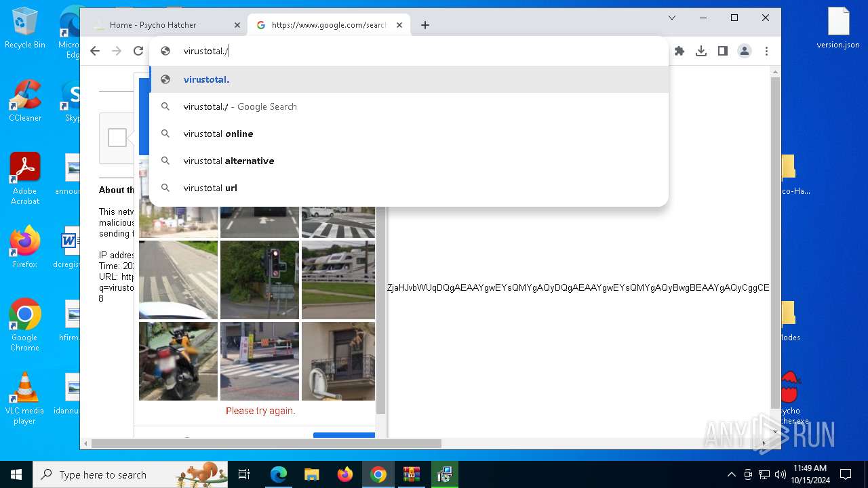Click the taskbar search box

(x=130, y=474)
